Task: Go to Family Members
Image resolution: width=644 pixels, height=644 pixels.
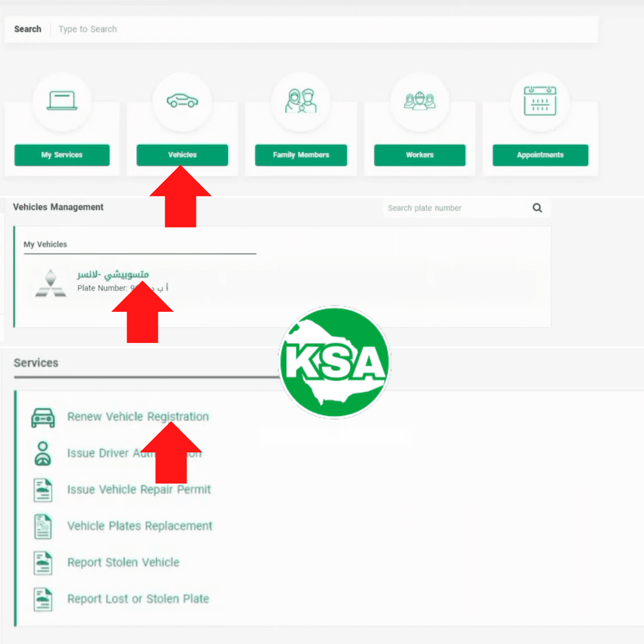Action: [x=301, y=155]
